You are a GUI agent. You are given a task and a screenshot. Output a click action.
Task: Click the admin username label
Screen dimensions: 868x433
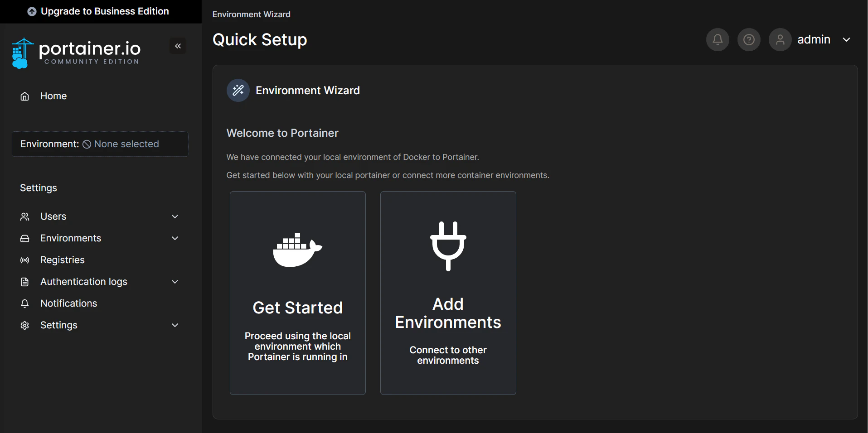[x=814, y=40]
